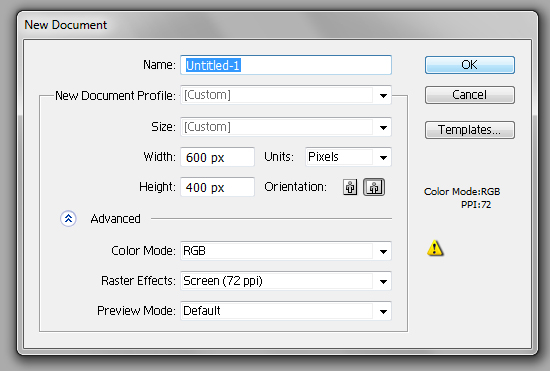The width and height of the screenshot is (550, 371).
Task: Open the Size dropdown
Action: (286, 127)
